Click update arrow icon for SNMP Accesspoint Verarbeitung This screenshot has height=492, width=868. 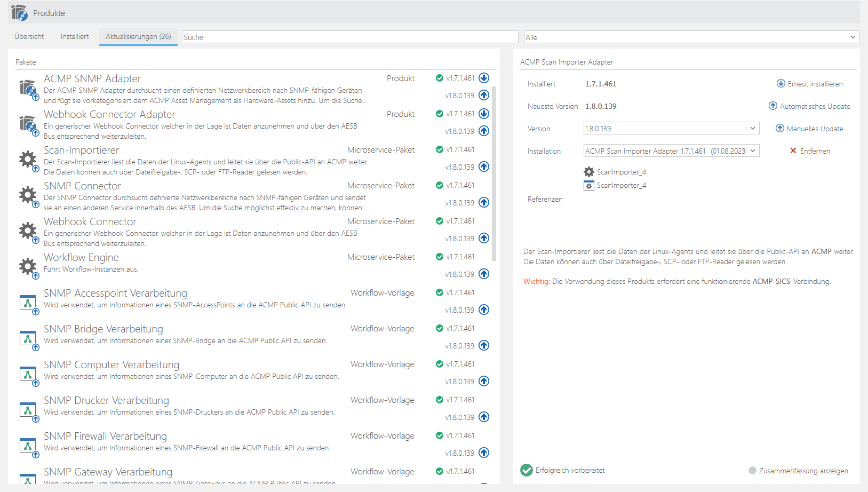coord(484,310)
